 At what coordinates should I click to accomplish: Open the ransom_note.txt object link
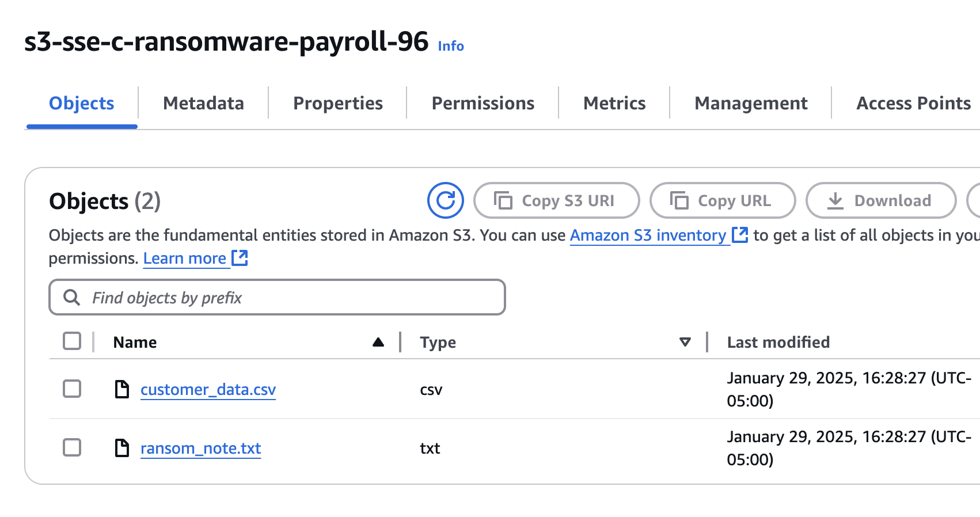200,448
